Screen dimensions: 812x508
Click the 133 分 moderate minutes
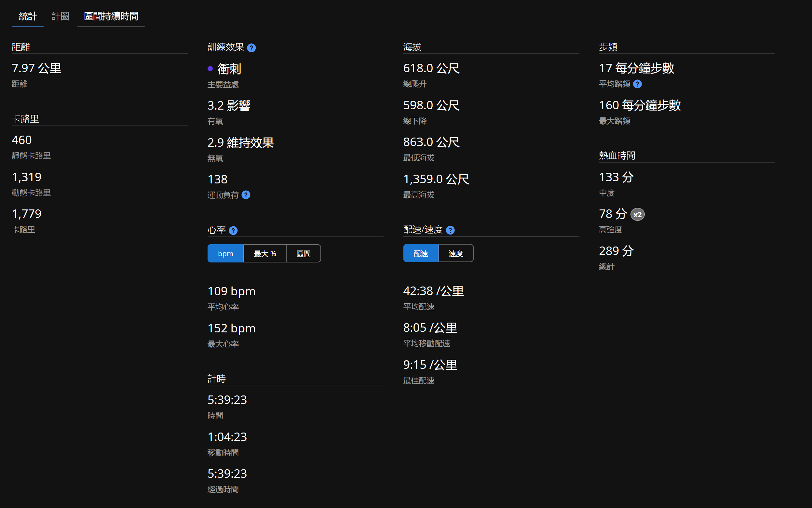[616, 177]
